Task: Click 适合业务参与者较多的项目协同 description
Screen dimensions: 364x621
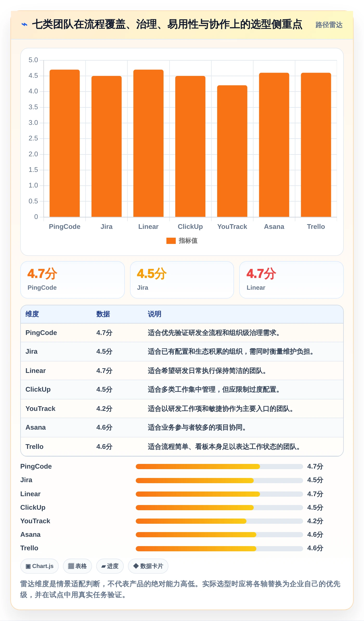Action: tap(197, 427)
